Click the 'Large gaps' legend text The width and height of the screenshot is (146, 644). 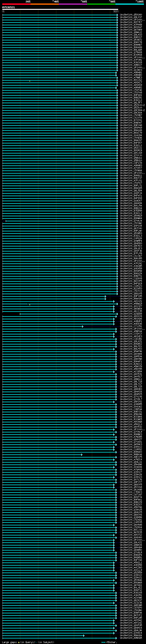click(x=10, y=642)
